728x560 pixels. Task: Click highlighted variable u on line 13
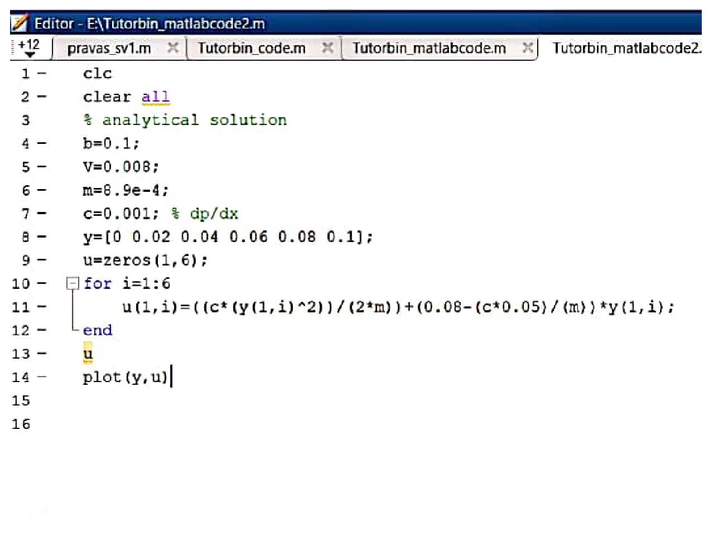point(88,354)
